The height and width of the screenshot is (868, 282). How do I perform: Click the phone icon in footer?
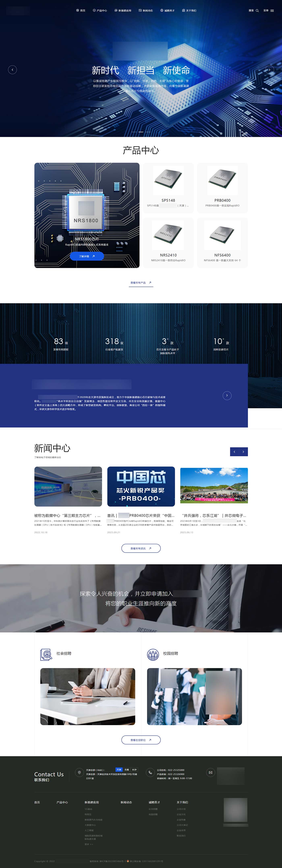(150, 772)
